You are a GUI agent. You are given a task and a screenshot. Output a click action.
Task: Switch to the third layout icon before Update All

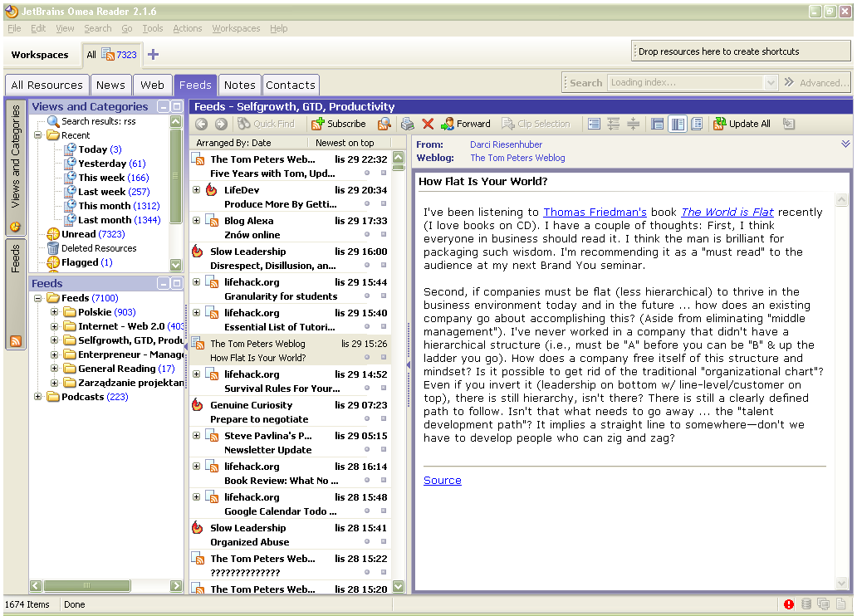point(697,124)
